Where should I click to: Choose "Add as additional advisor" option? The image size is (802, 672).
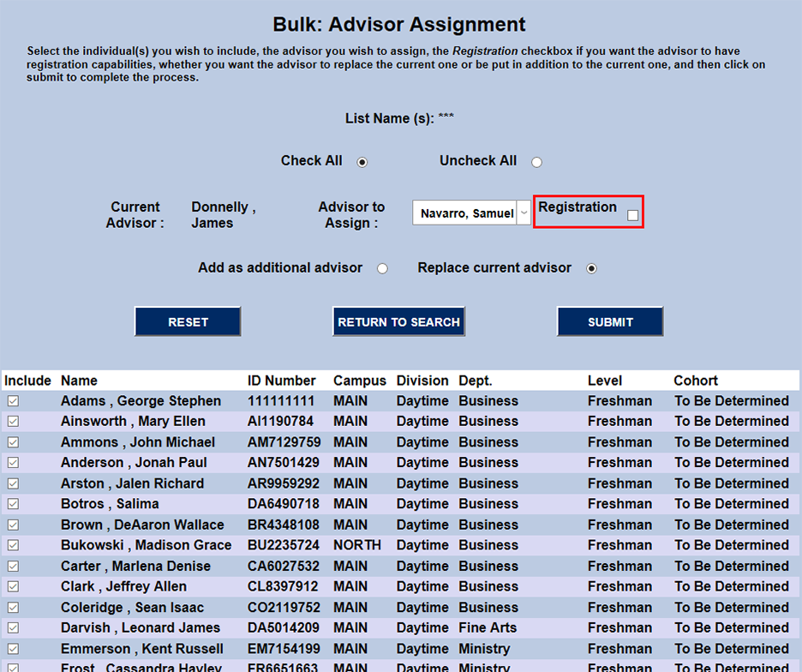382,267
